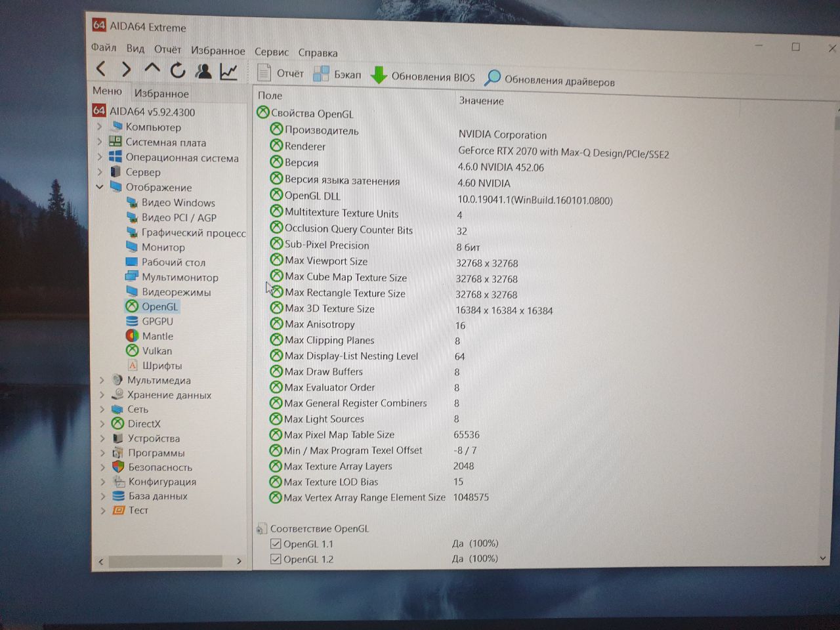Viewport: 840px width, 630px height.
Task: Click the Поле column header
Action: [x=270, y=95]
